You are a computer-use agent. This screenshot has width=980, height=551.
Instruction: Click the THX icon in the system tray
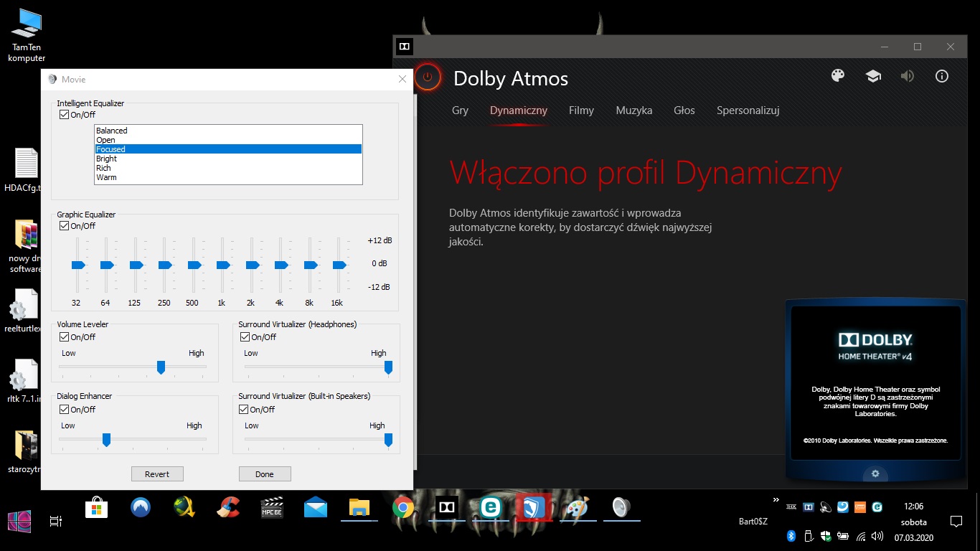tap(791, 507)
